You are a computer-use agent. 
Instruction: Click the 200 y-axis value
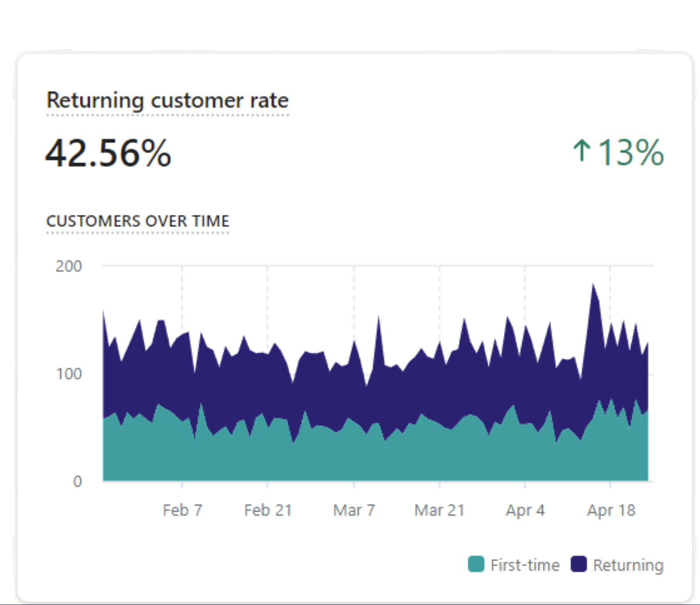pyautogui.click(x=68, y=266)
